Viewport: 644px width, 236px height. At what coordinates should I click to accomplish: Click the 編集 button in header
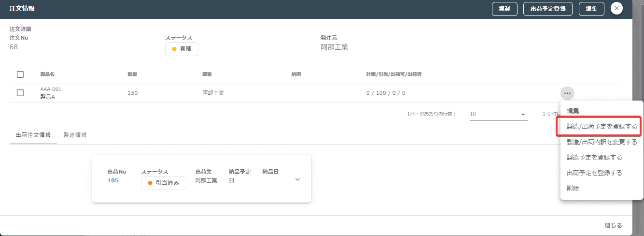[591, 9]
